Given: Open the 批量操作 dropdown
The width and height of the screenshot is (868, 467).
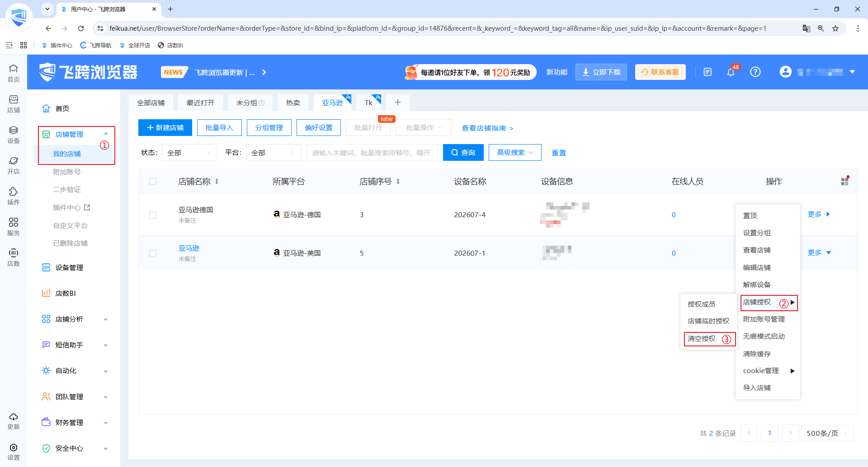Looking at the screenshot, I should pos(424,128).
